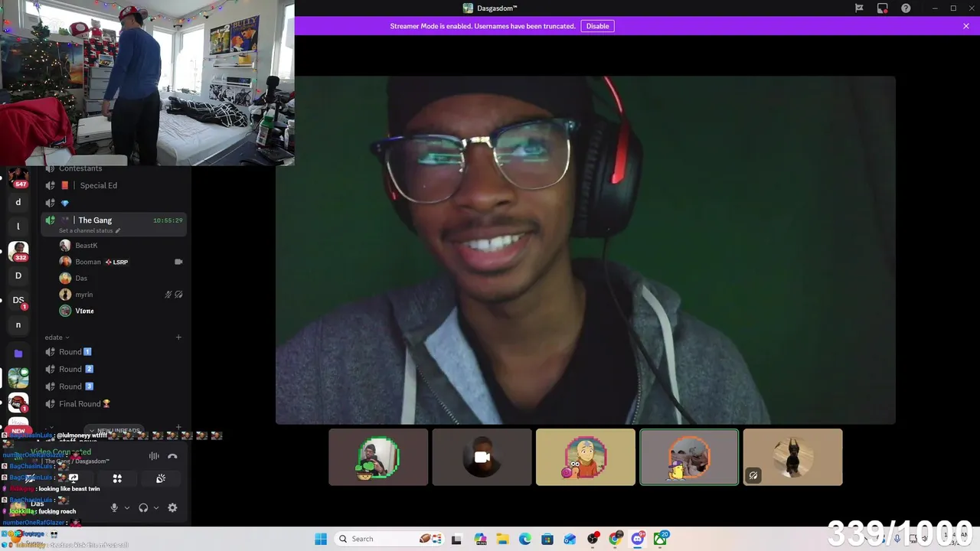
Task: Jump to New Unreads in channel list
Action: 115,431
